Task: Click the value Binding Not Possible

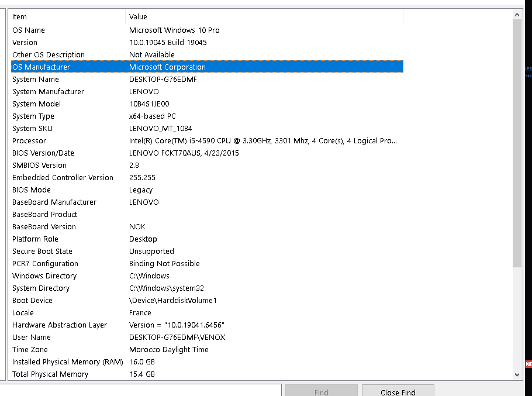Action: point(164,264)
